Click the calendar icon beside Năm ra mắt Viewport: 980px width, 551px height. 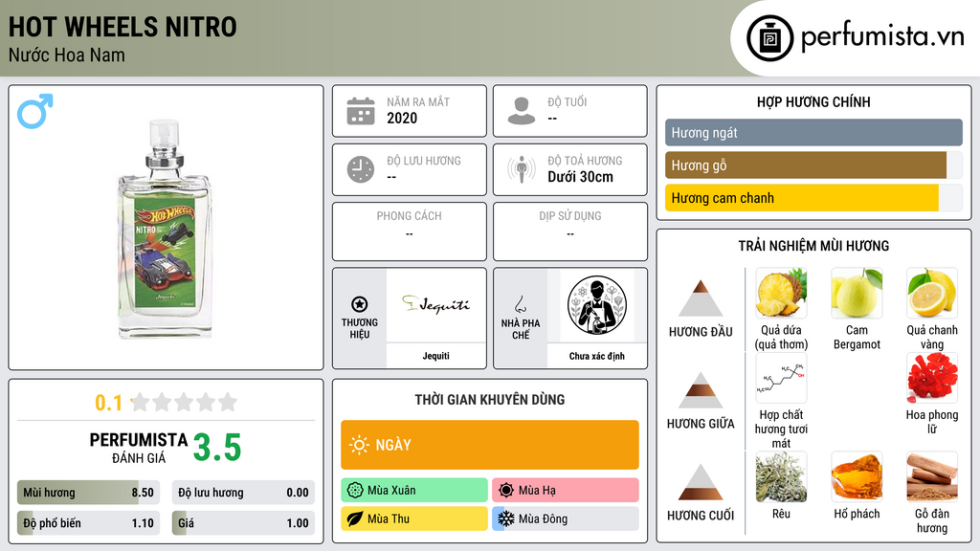point(361,111)
